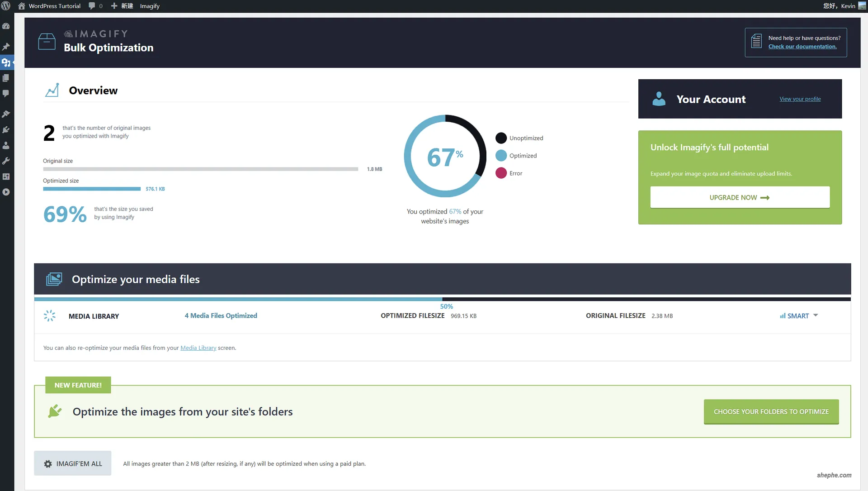Click the Imagify logo in the header
This screenshot has width=868, height=491.
point(96,34)
